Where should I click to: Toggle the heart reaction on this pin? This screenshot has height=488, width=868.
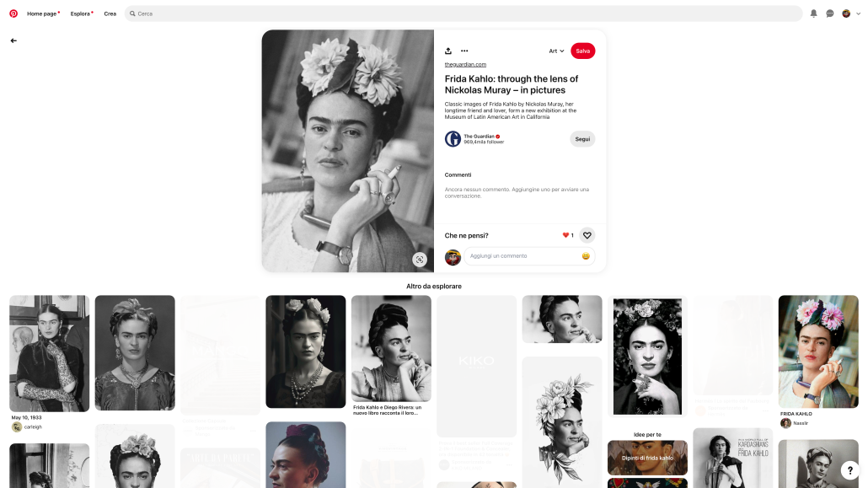(587, 235)
